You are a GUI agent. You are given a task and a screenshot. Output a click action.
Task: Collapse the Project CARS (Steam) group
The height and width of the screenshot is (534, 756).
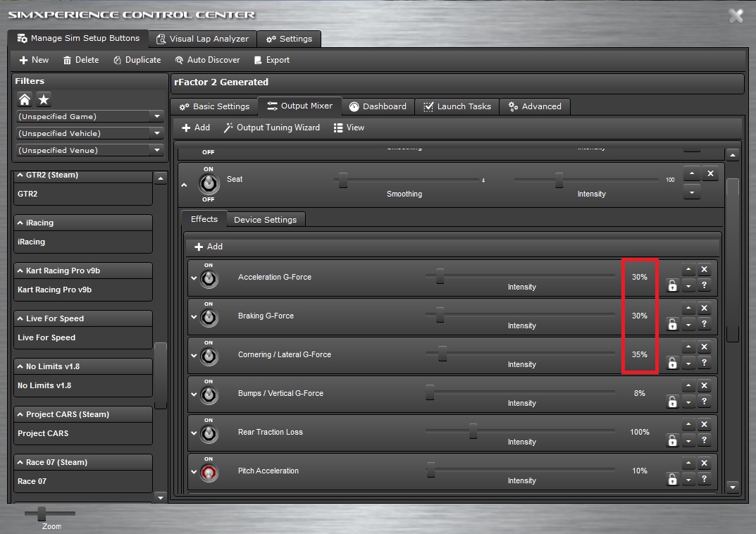click(x=20, y=414)
